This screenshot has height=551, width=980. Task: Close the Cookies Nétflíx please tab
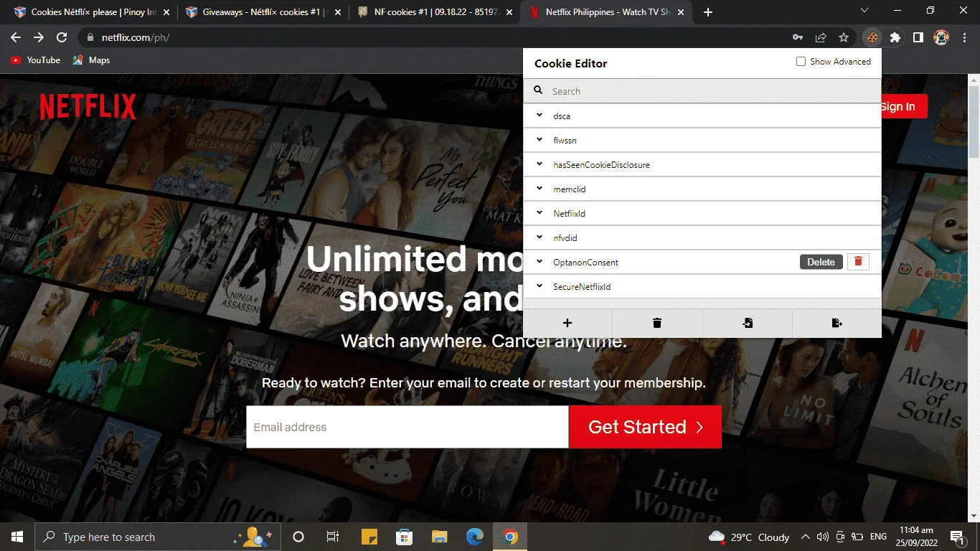click(166, 12)
